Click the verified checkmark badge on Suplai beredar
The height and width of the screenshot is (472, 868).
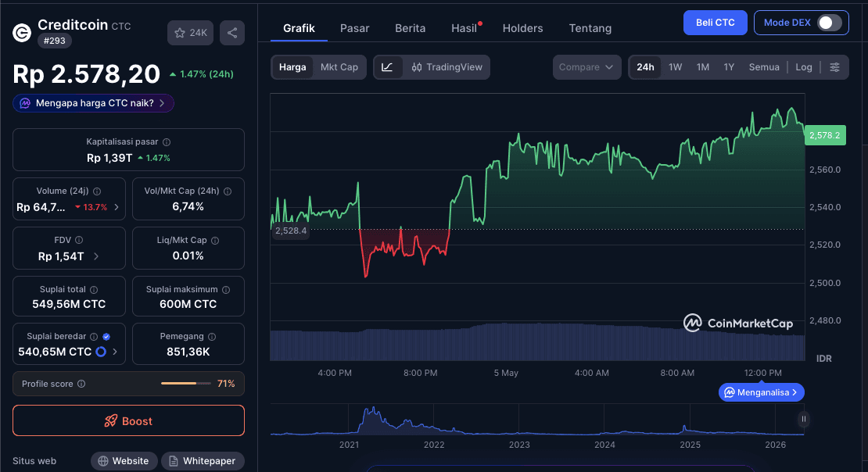coord(106,337)
